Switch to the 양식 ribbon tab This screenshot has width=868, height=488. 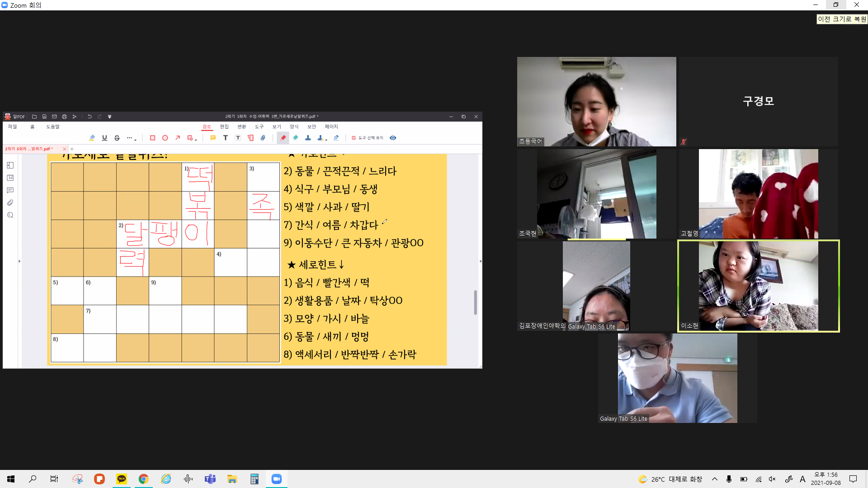tap(294, 127)
